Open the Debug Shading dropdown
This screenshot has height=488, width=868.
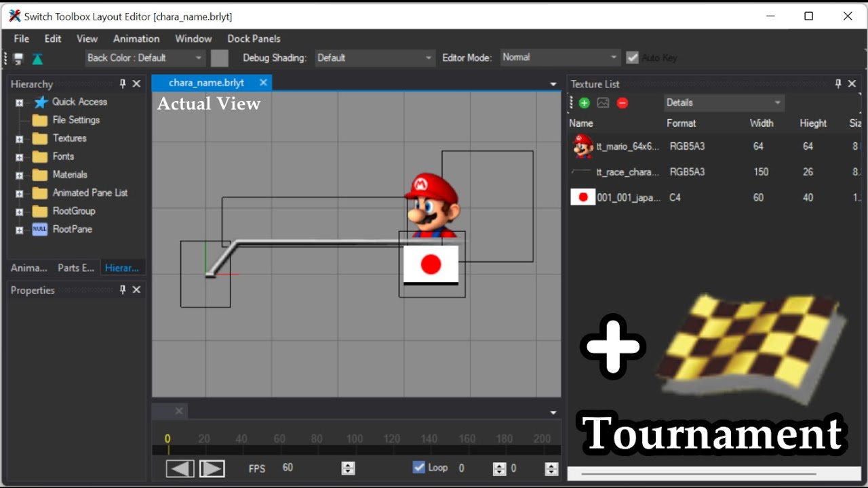point(374,58)
